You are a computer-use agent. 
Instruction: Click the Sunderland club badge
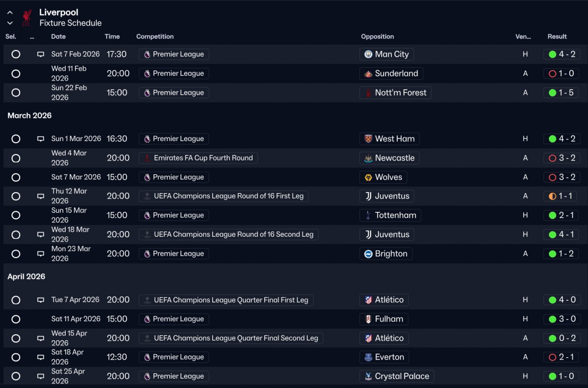(x=368, y=74)
